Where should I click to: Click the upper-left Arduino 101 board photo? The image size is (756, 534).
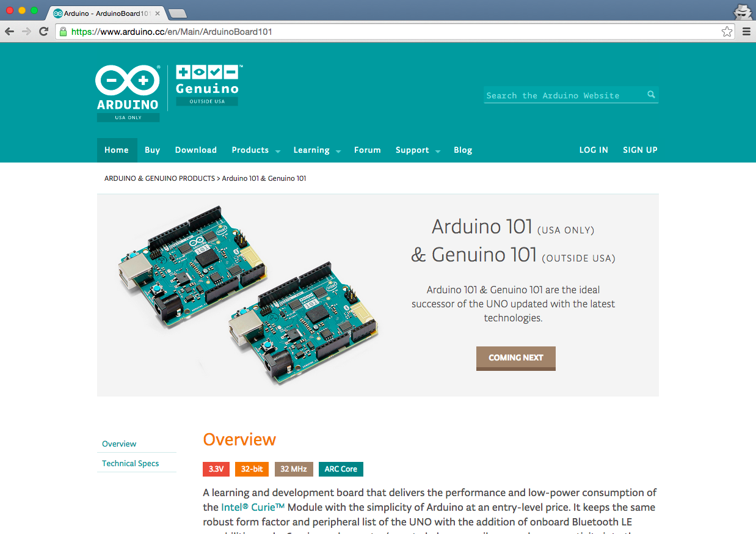coord(192,266)
